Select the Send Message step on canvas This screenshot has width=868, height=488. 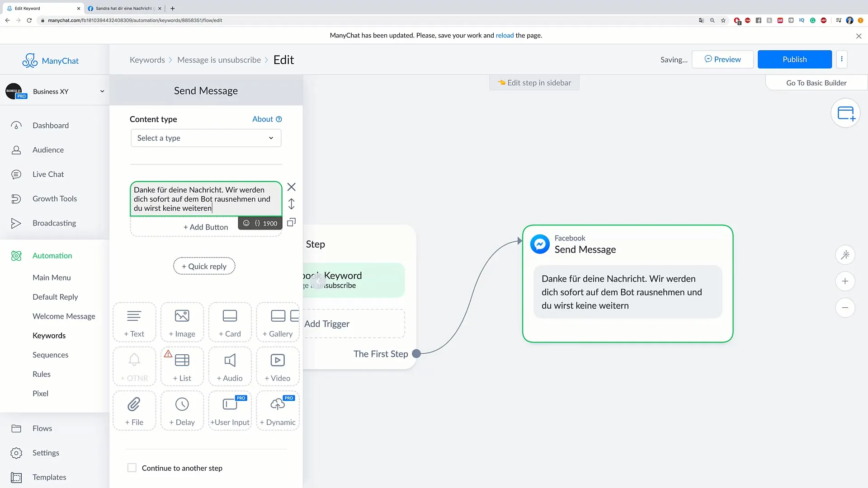click(627, 283)
